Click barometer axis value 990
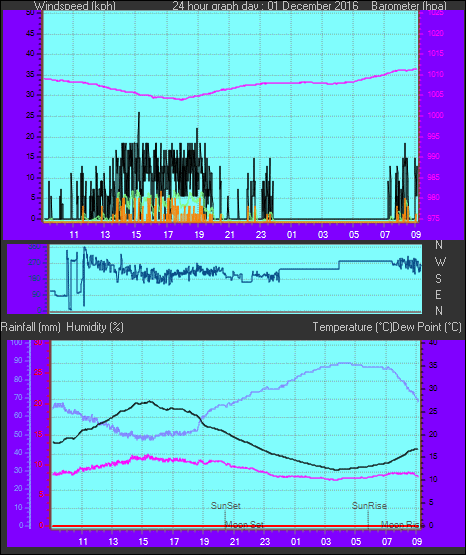Viewport: 466px width, 555px height. point(434,156)
